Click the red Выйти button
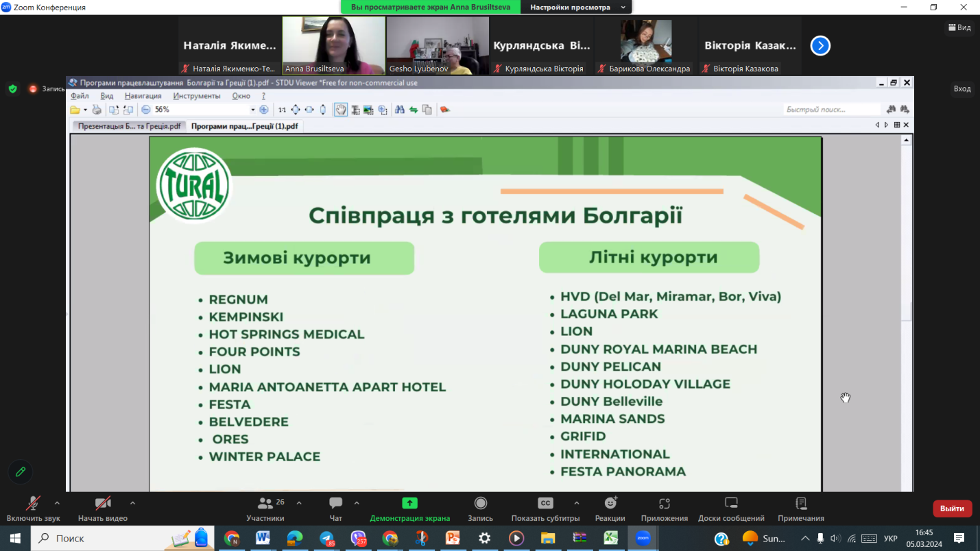The image size is (980, 551). click(952, 509)
